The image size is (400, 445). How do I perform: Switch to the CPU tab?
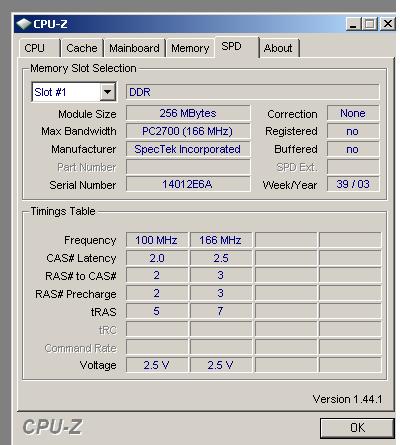(35, 48)
